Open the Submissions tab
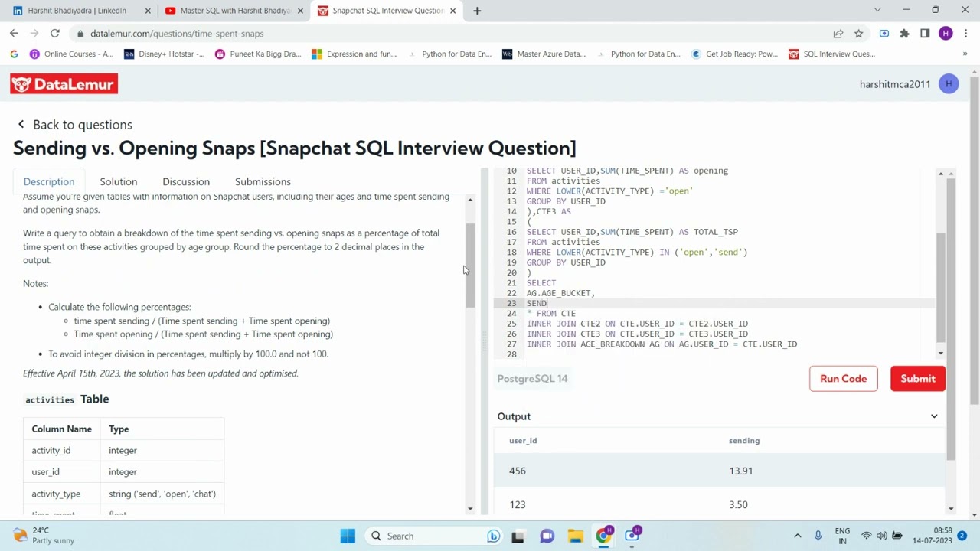 point(263,182)
